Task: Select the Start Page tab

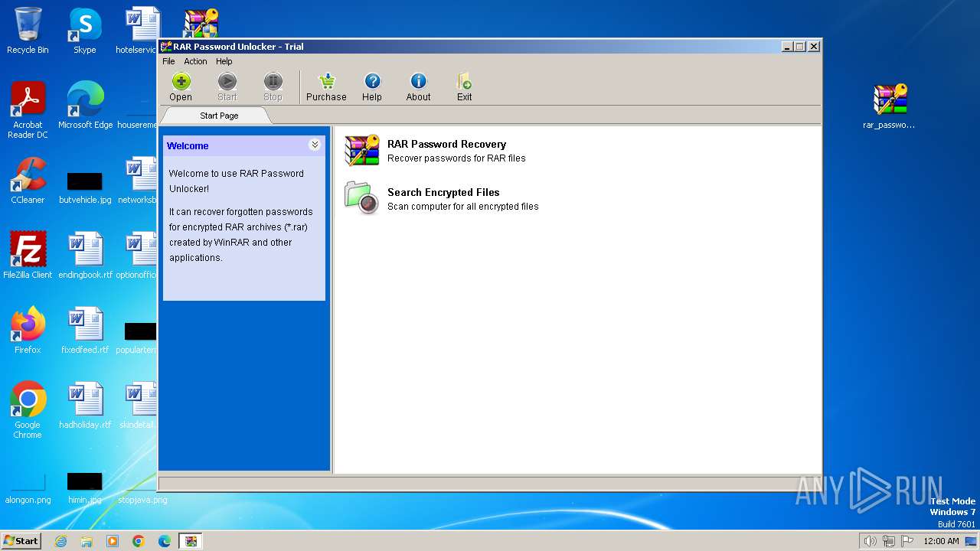Action: (x=219, y=116)
